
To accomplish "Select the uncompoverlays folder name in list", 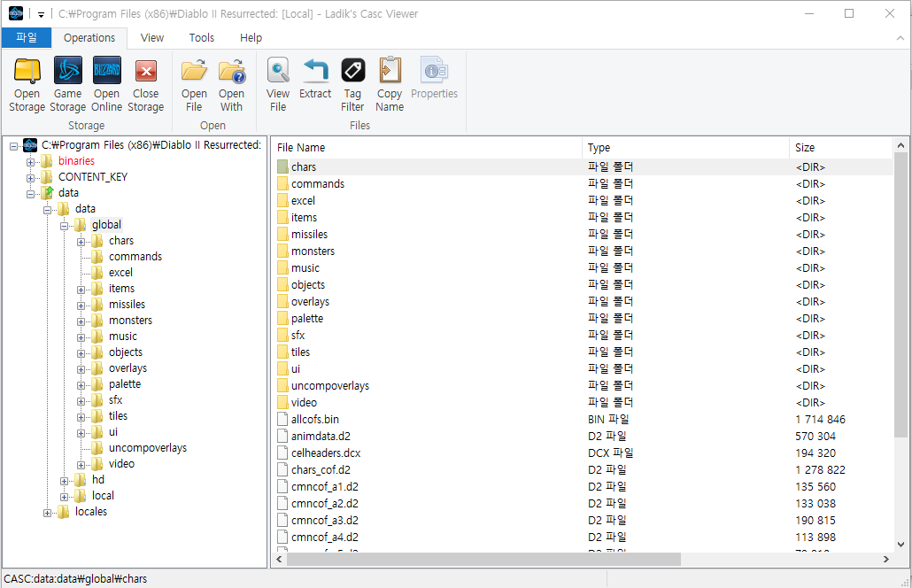I will pos(329,385).
